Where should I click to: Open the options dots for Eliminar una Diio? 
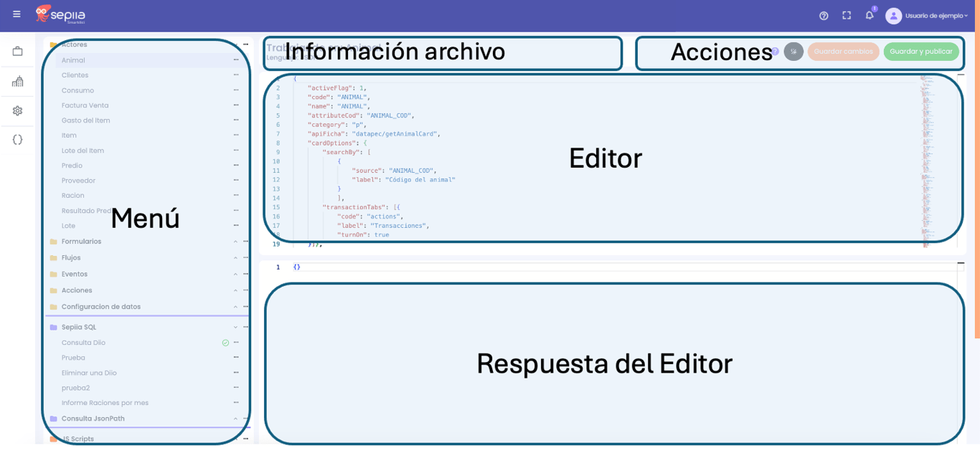point(236,373)
